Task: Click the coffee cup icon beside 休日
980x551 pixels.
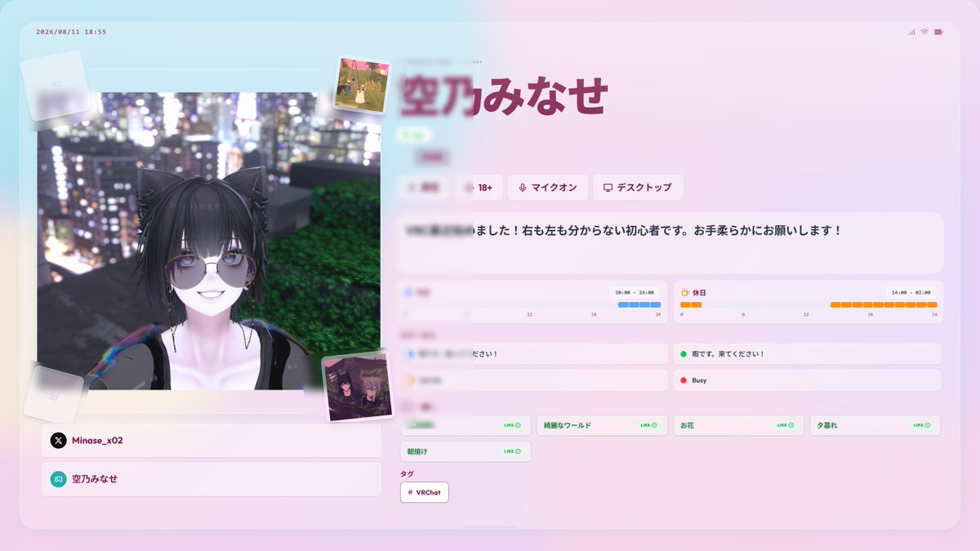Action: tap(685, 292)
